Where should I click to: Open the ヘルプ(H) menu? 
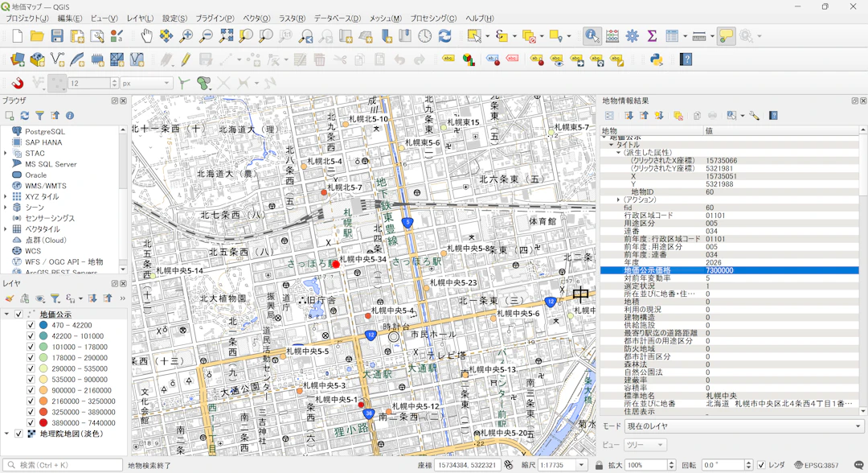click(x=479, y=19)
